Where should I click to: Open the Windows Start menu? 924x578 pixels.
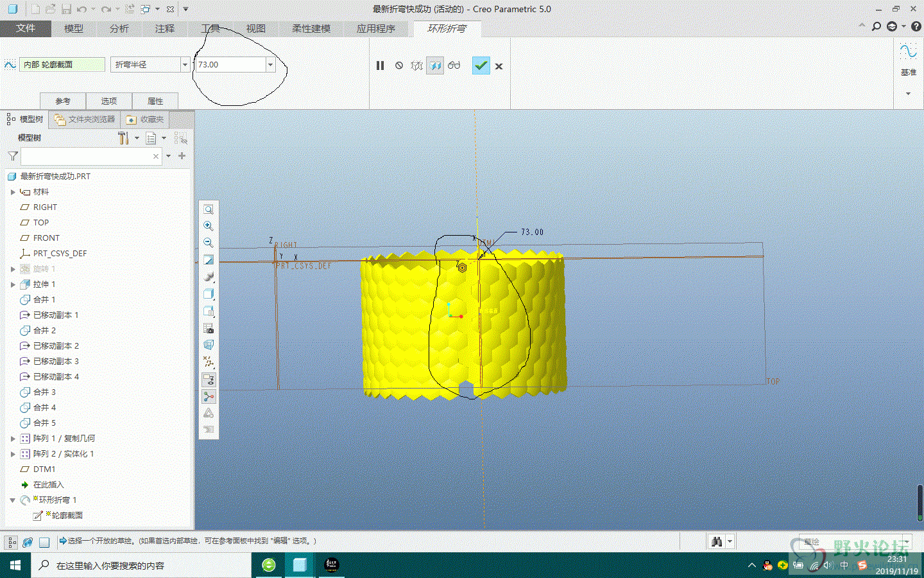click(15, 565)
